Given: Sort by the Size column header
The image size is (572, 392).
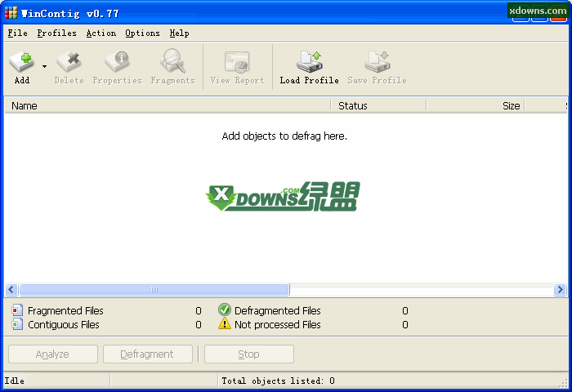Looking at the screenshot, I should [x=476, y=105].
